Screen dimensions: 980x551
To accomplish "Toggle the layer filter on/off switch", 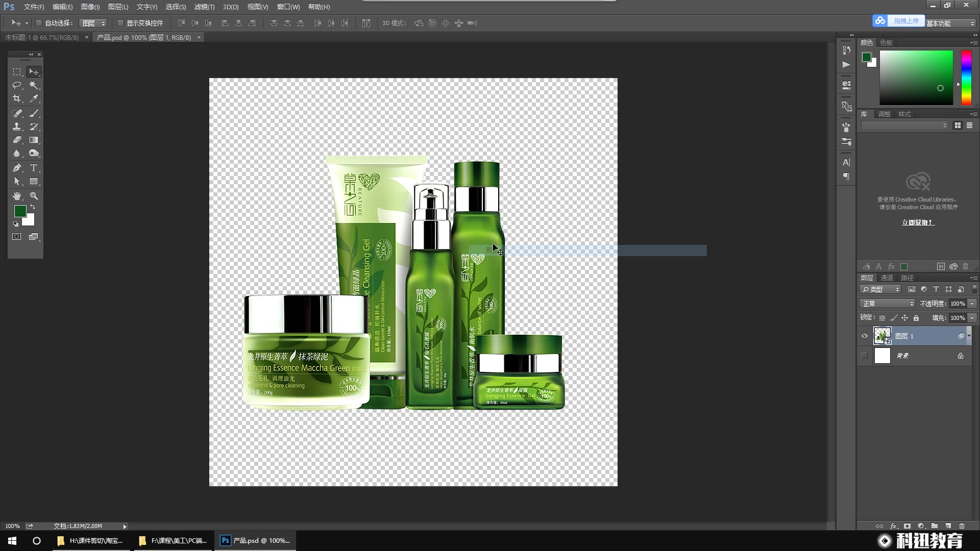I will 974,289.
